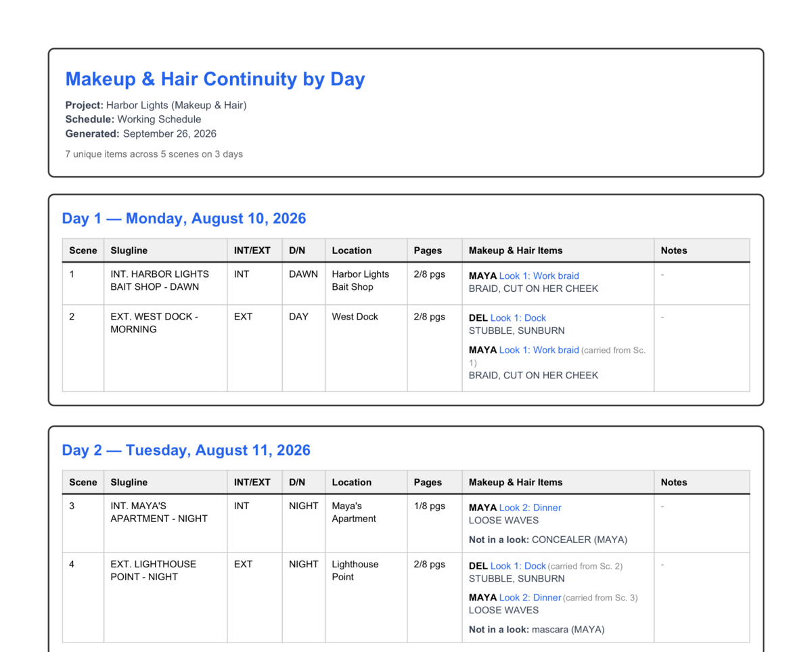
Task: Select the INT. HARBOR LIGHTS BAIT SHOP - DAWN slugline
Action: click(x=160, y=280)
